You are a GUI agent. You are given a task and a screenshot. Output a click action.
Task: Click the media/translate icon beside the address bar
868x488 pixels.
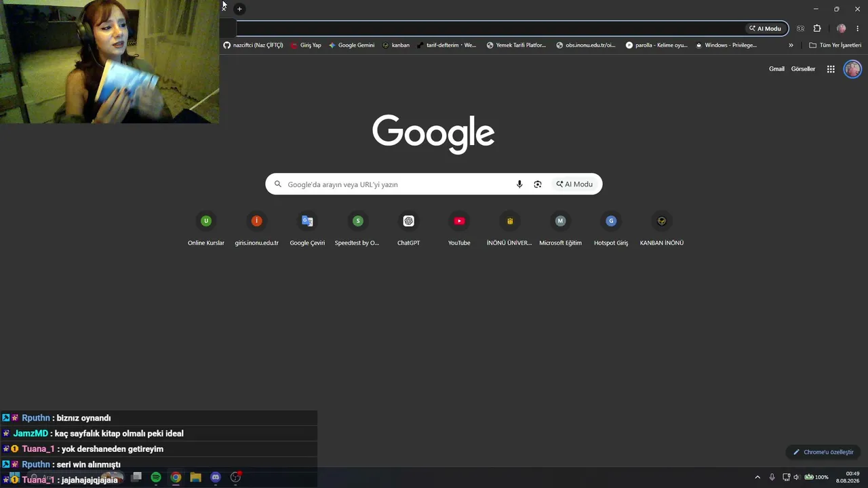801,28
